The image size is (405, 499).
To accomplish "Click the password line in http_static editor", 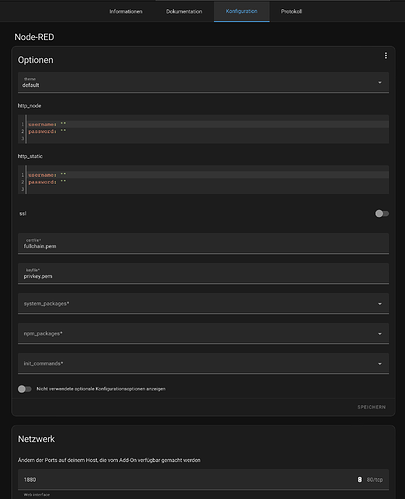I will tap(47, 182).
